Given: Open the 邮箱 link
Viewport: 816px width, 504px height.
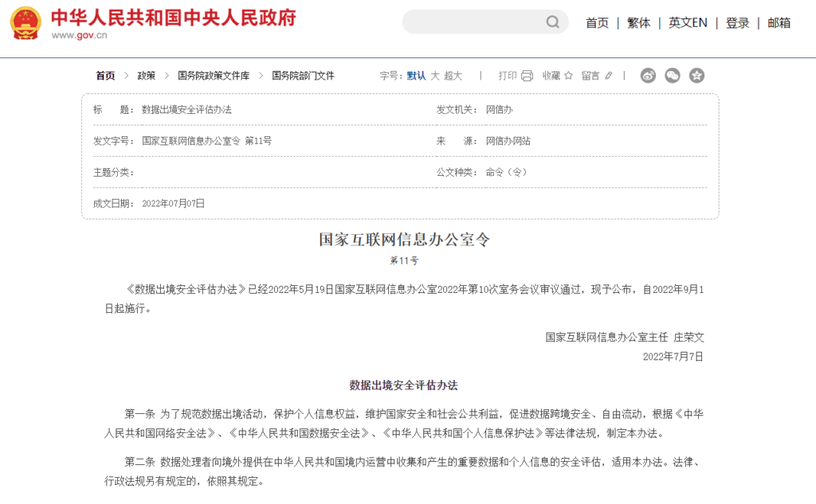Looking at the screenshot, I should 779,23.
